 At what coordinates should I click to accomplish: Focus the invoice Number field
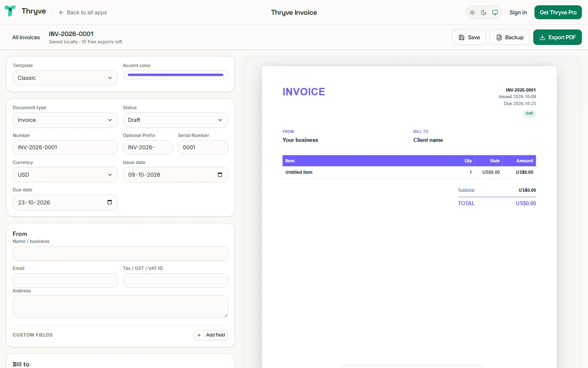65,148
